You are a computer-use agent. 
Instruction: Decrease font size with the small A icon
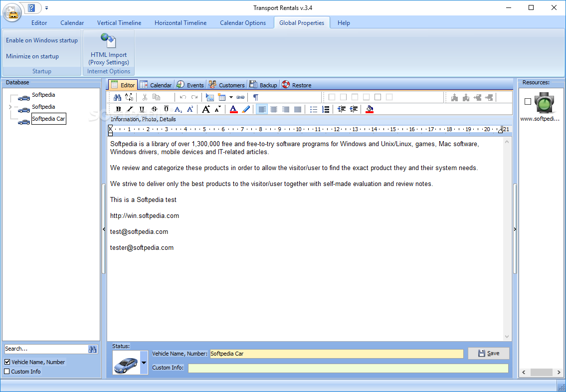[x=217, y=109]
